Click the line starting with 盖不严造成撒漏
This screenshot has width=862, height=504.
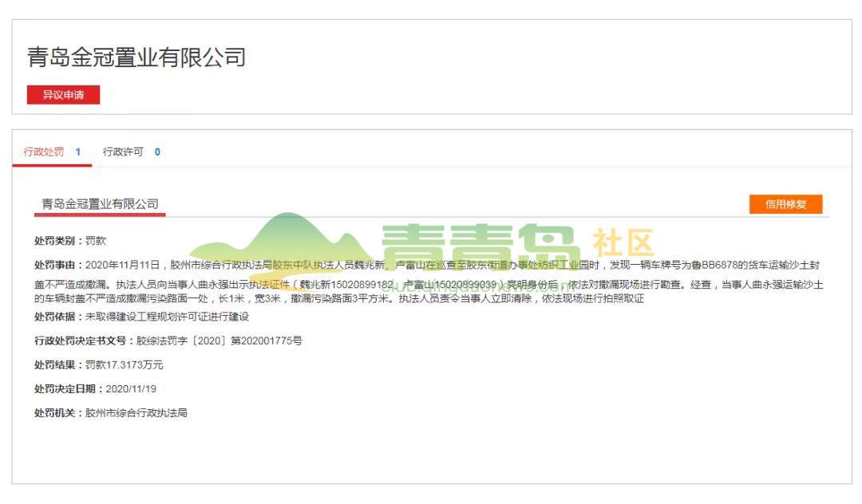click(429, 285)
